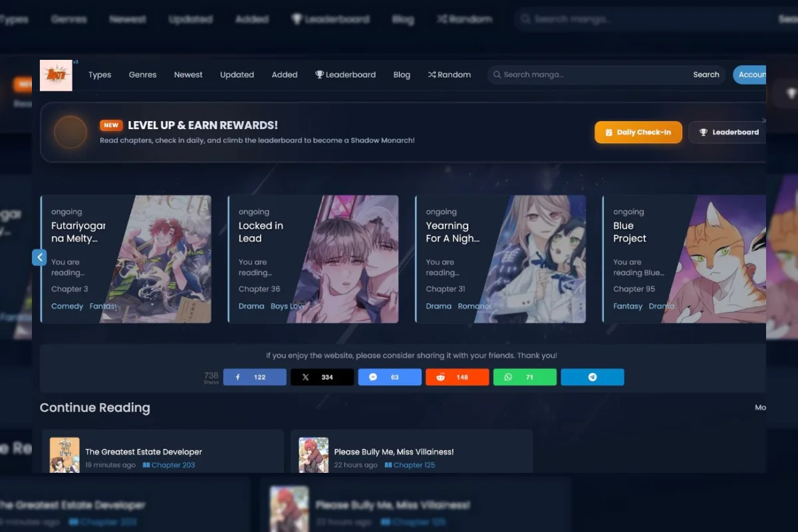Share on Facebook with 122 shares
The image size is (798, 532).
point(255,377)
